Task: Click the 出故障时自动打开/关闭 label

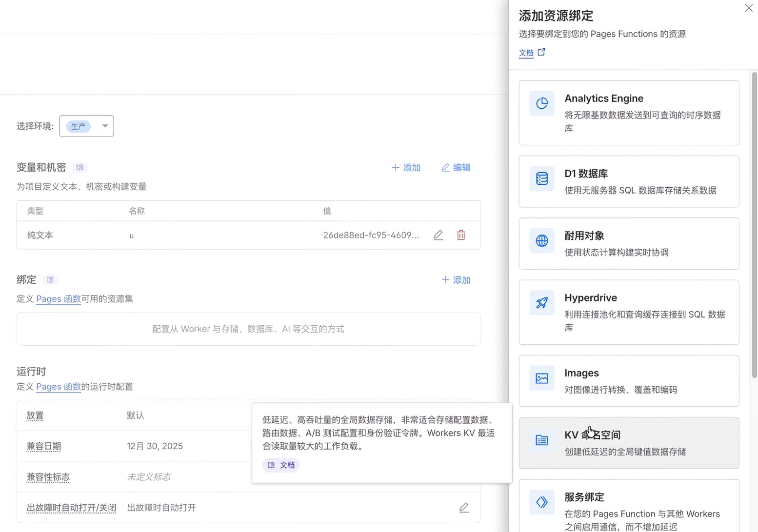Action: pos(71,508)
